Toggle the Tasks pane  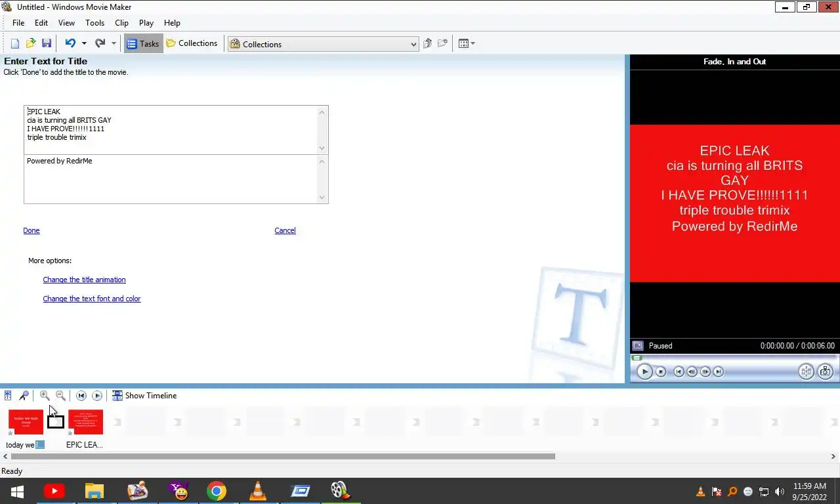pyautogui.click(x=143, y=43)
